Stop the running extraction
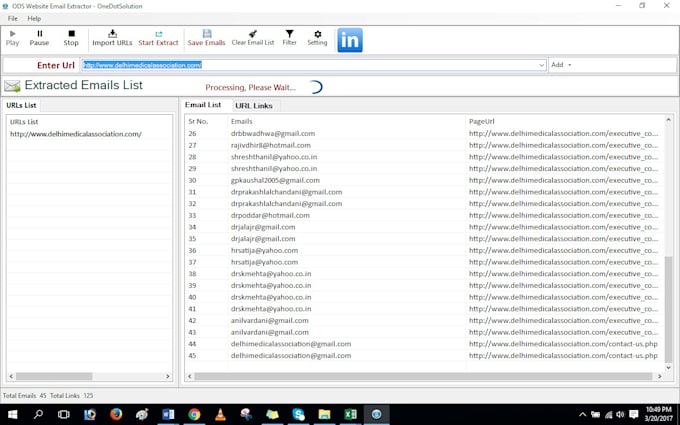680x425 pixels. [x=71, y=38]
